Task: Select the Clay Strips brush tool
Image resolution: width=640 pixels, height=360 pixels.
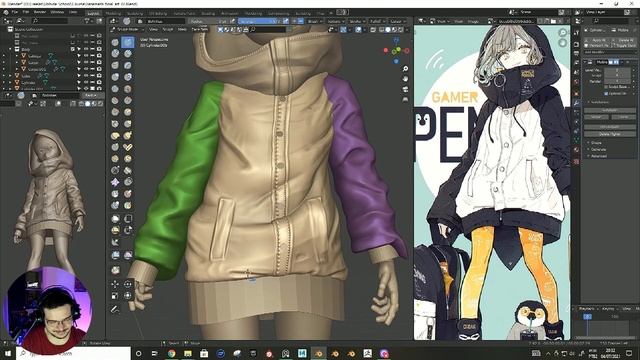Action: tap(128, 53)
